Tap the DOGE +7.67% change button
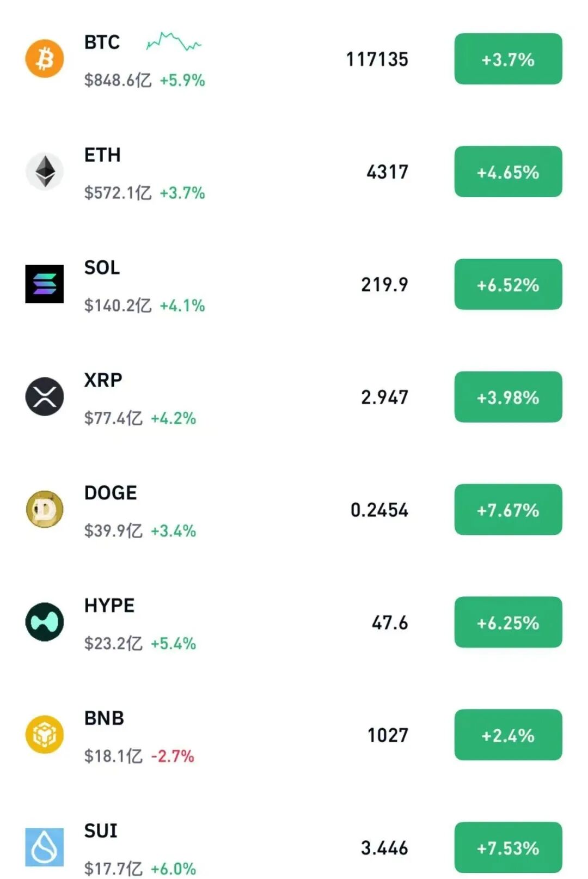588x879 pixels. point(508,510)
